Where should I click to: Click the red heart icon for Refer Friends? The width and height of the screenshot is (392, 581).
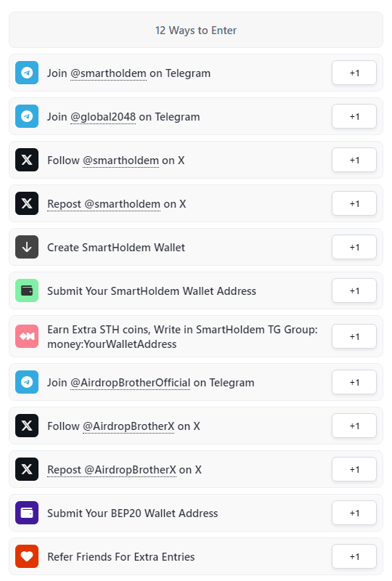pos(27,556)
